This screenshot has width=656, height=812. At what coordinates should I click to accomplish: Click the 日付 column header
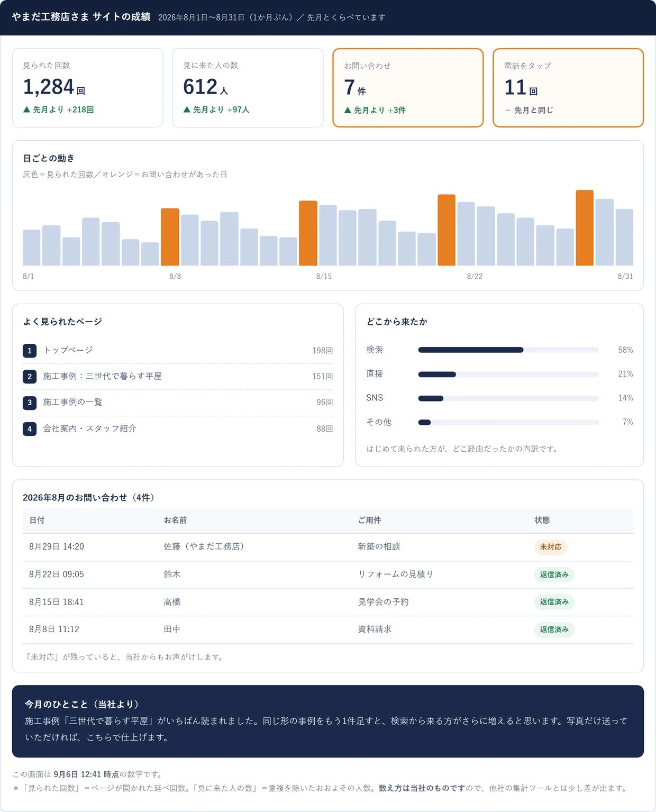(x=37, y=521)
